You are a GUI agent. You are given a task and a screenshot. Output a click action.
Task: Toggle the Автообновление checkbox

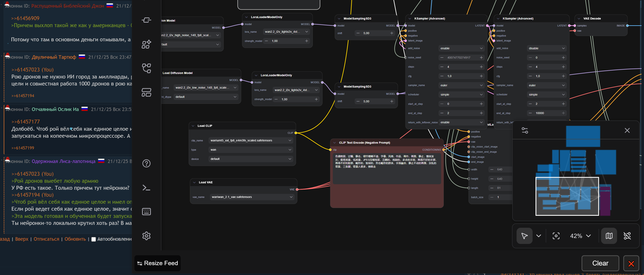click(94, 239)
